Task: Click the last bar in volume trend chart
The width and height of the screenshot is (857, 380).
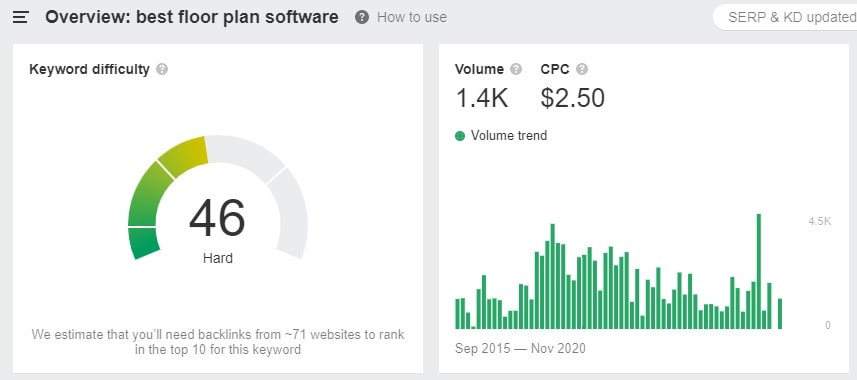Action: pos(780,314)
